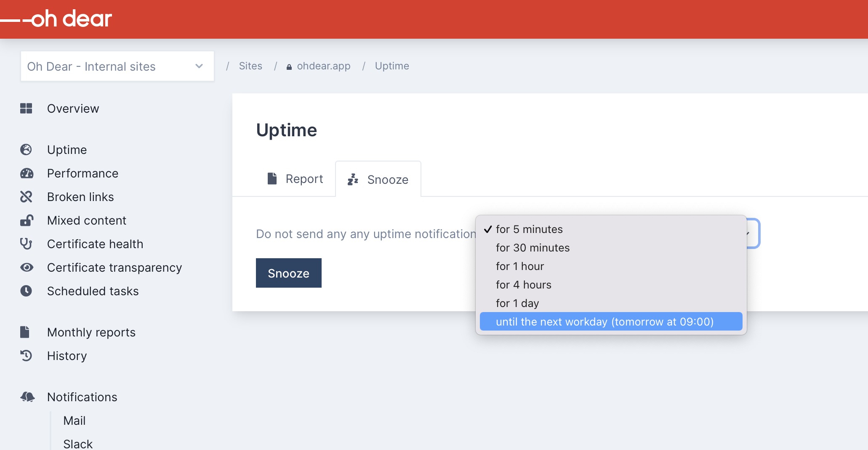Click the Notifications bell icon
Image resolution: width=868 pixels, height=450 pixels.
(27, 397)
